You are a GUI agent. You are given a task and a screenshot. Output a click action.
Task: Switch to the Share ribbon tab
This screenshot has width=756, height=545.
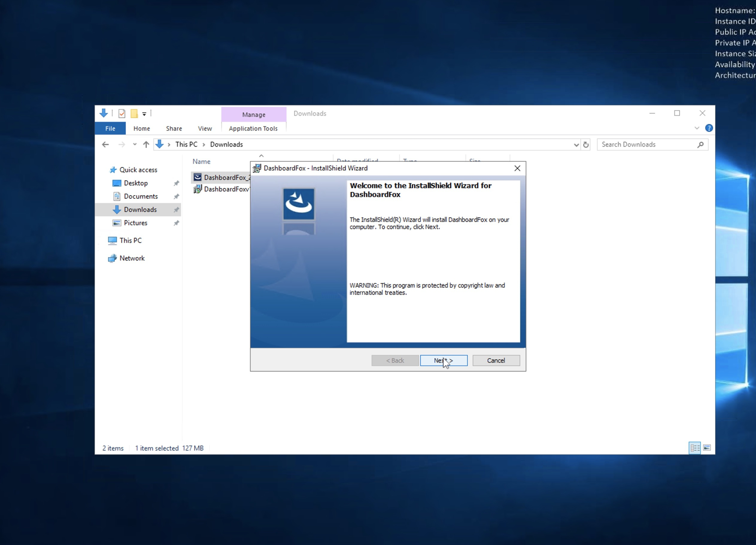pyautogui.click(x=174, y=128)
